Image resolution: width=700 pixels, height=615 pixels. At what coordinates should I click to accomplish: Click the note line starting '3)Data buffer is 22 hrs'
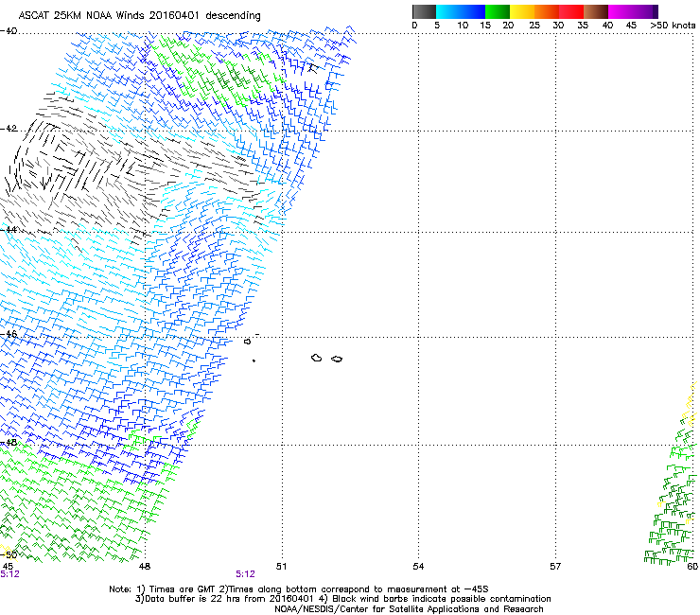[342, 599]
